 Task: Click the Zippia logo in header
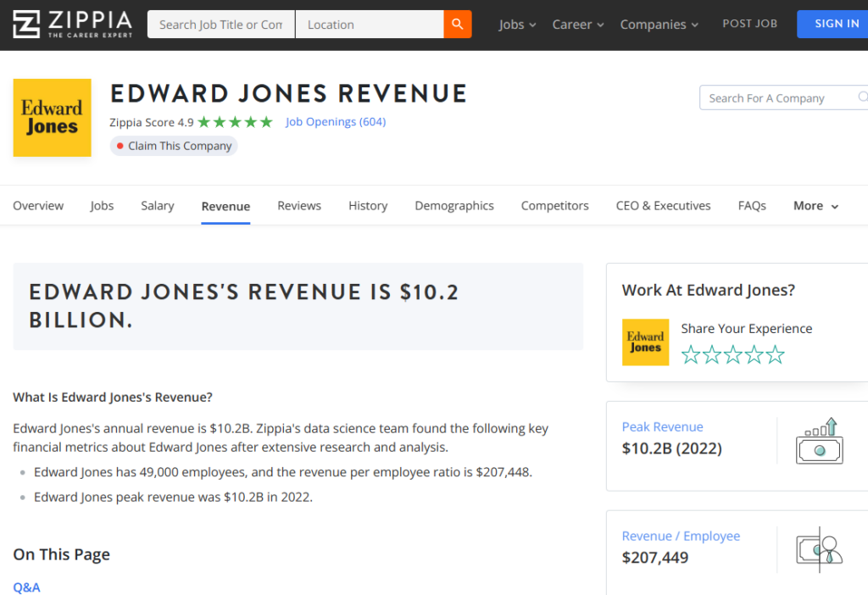[x=73, y=24]
